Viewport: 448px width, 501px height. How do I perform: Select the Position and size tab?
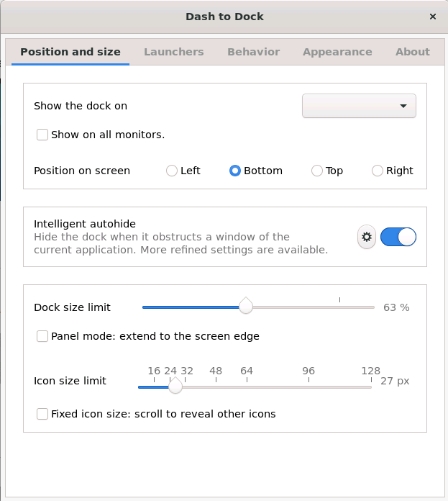point(70,52)
